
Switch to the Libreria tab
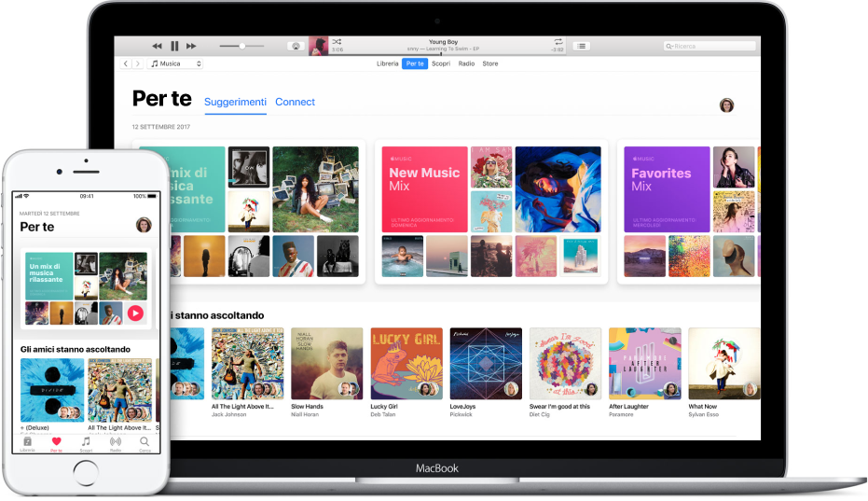point(388,63)
